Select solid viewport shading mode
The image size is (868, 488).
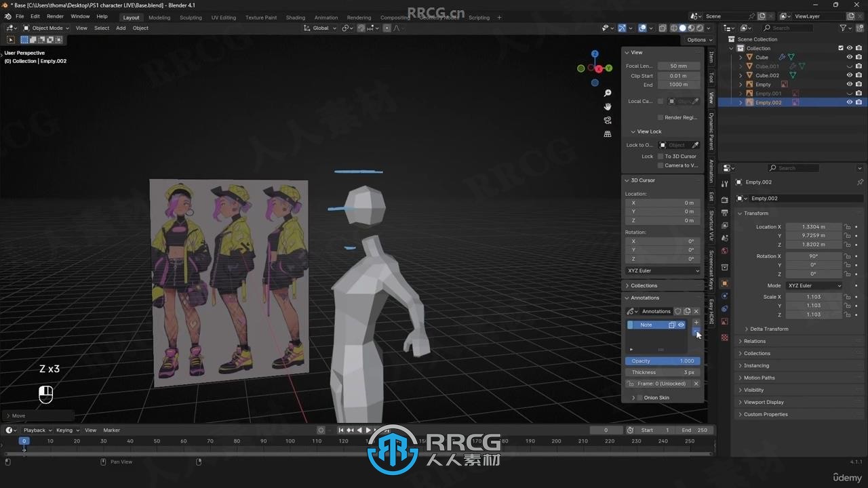click(683, 28)
